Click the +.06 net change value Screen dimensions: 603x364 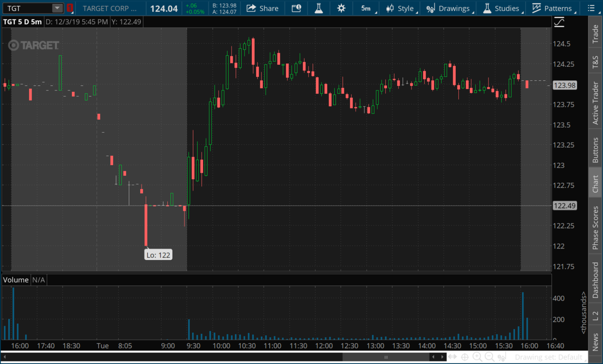point(191,5)
